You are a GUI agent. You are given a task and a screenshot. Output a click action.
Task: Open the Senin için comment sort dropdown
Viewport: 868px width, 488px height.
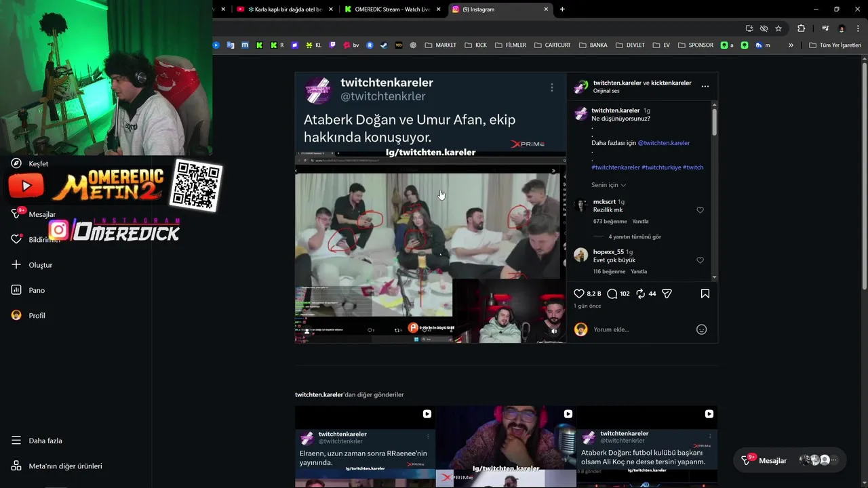[x=608, y=185]
